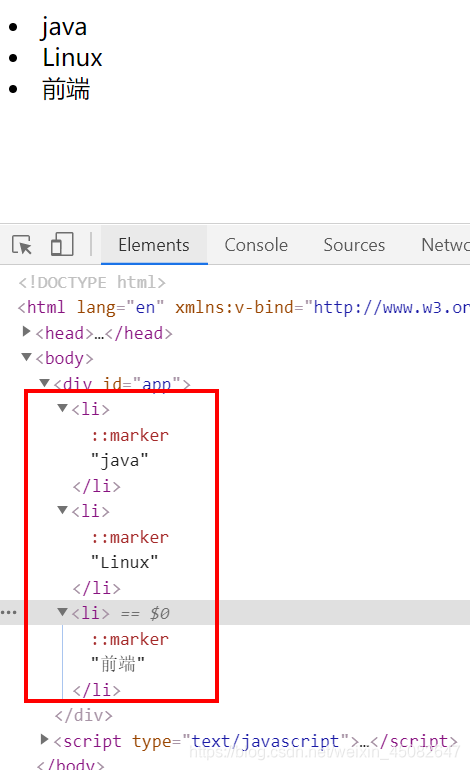Select the closing div tag
Image resolution: width=470 pixels, height=770 pixels.
tap(83, 715)
